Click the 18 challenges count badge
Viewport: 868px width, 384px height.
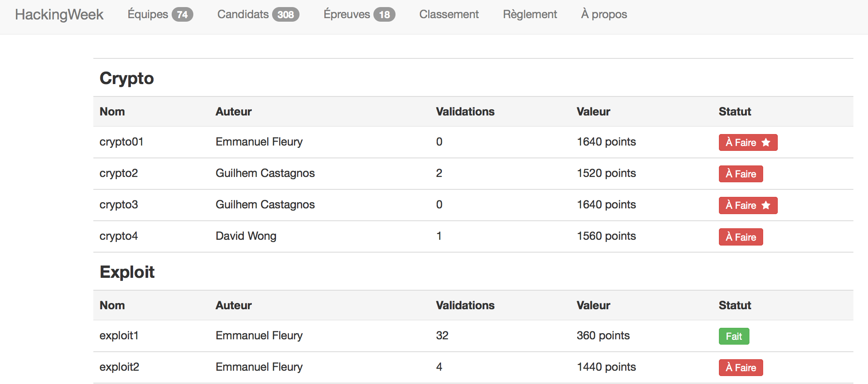pos(384,15)
